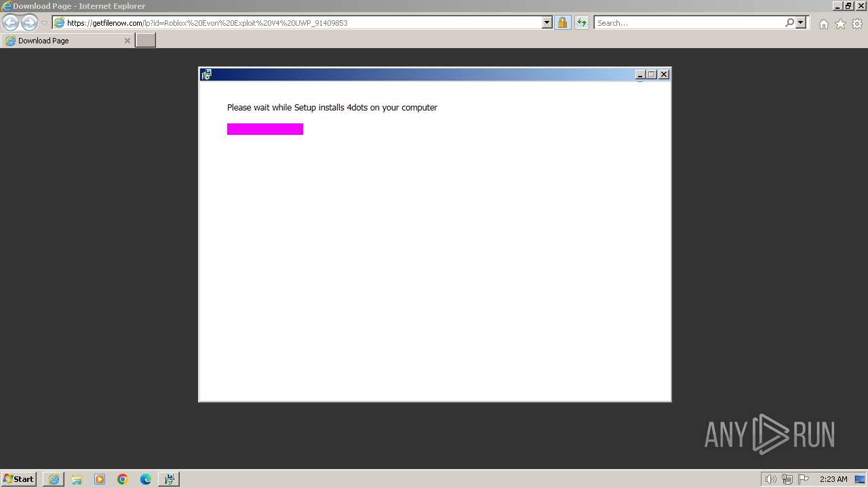
Task: Launch Microsoft Edge from taskbar
Action: coord(146,479)
